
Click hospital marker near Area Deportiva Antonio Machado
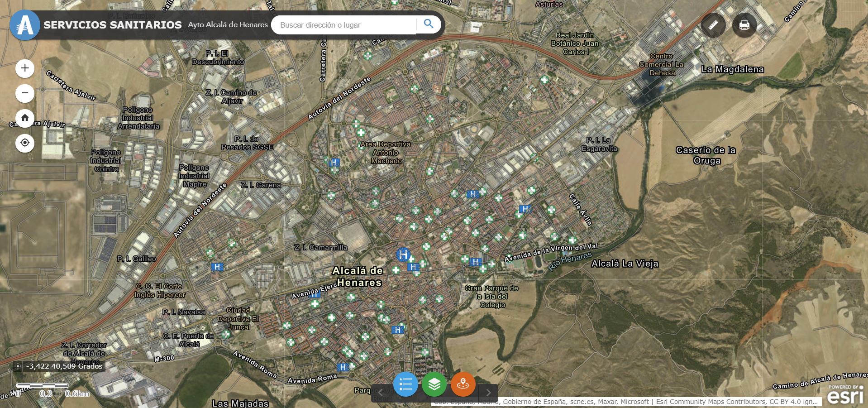[x=334, y=162]
